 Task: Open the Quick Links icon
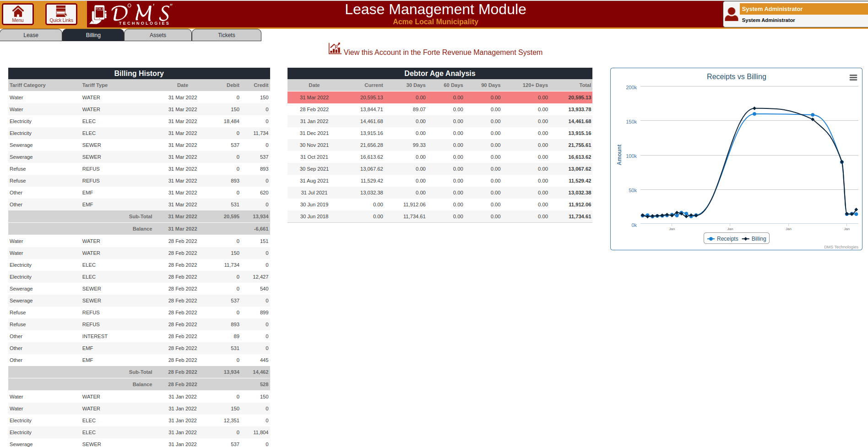point(61,14)
